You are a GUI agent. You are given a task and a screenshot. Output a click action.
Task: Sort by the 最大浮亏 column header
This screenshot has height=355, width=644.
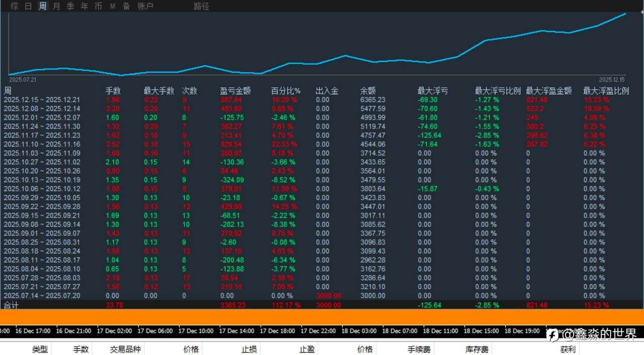pyautogui.click(x=433, y=91)
